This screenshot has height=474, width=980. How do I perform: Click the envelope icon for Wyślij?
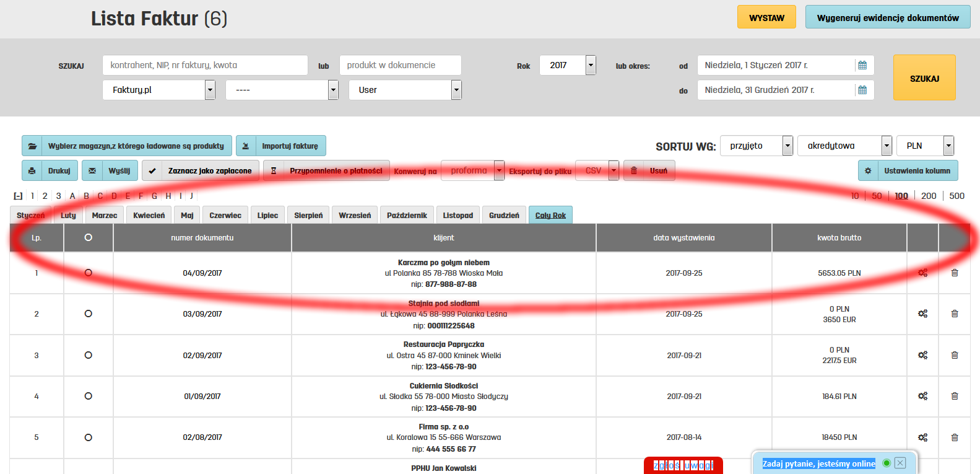(x=92, y=170)
